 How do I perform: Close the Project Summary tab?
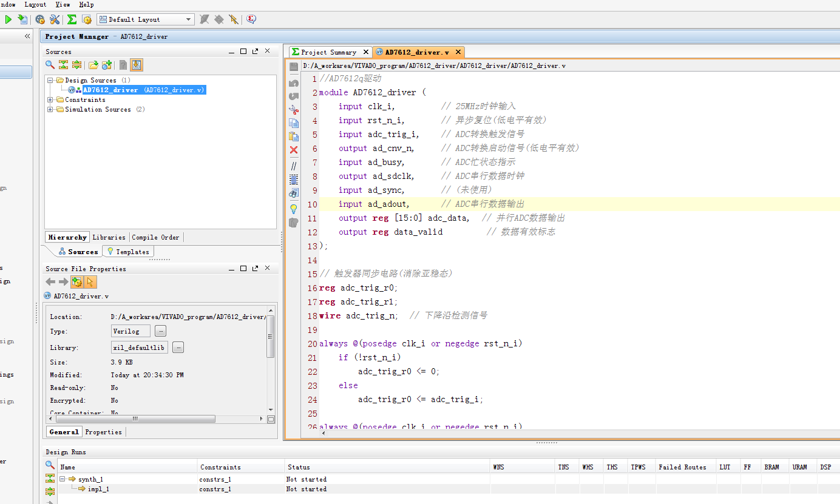[x=365, y=52]
